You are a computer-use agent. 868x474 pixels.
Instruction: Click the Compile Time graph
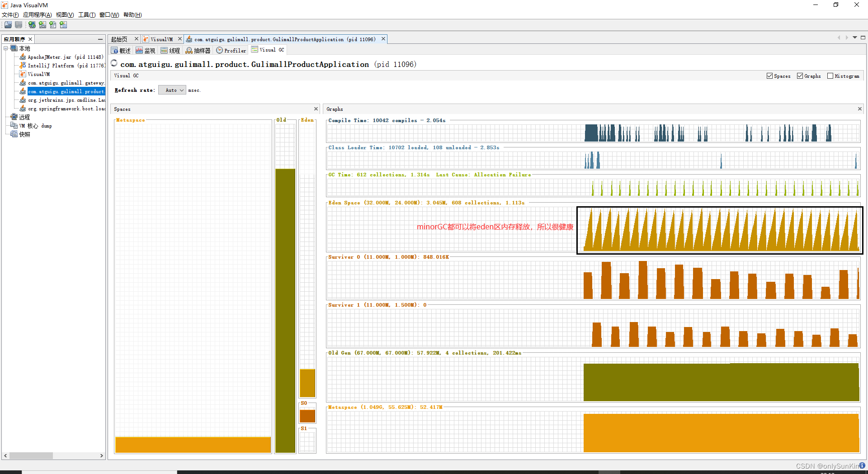coord(593,133)
